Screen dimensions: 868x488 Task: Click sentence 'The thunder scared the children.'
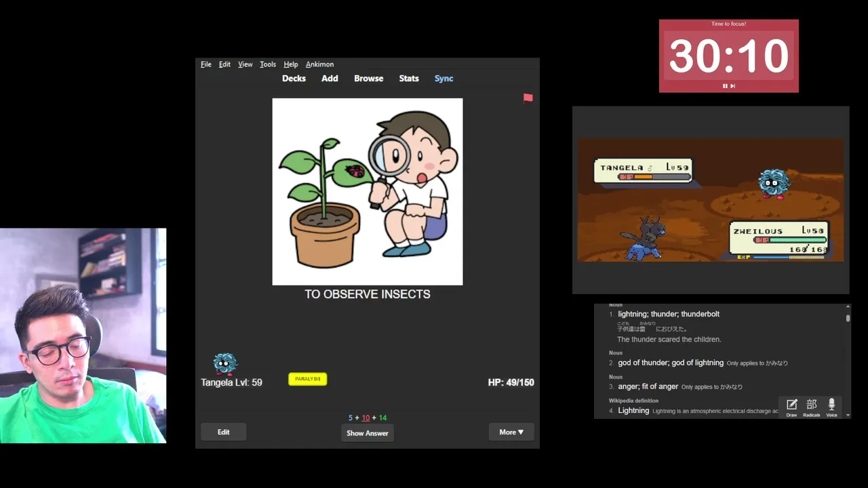(x=669, y=339)
